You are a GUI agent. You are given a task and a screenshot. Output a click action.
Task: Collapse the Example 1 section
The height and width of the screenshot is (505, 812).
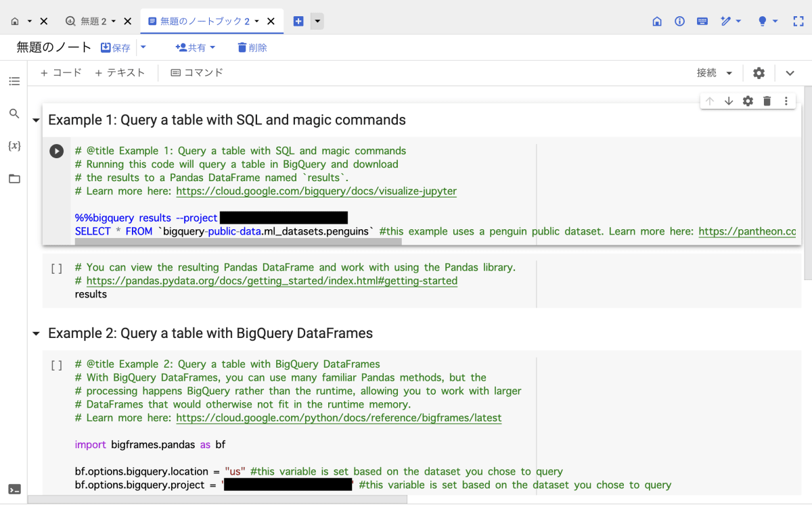(x=36, y=120)
